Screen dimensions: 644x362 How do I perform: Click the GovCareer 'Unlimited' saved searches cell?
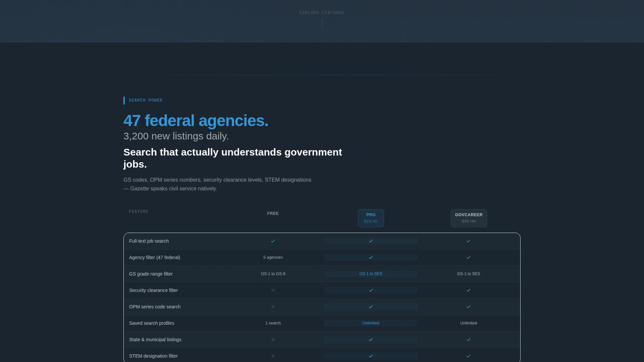point(469,323)
